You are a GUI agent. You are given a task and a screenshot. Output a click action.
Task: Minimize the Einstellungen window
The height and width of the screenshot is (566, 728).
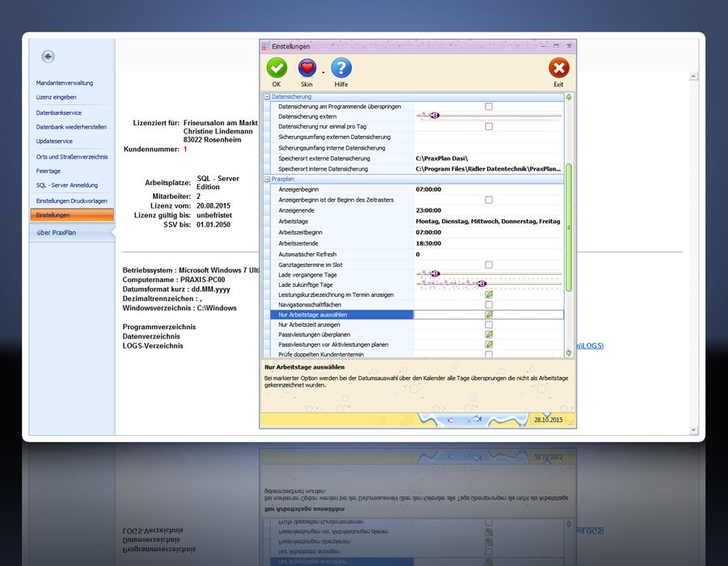tap(544, 46)
